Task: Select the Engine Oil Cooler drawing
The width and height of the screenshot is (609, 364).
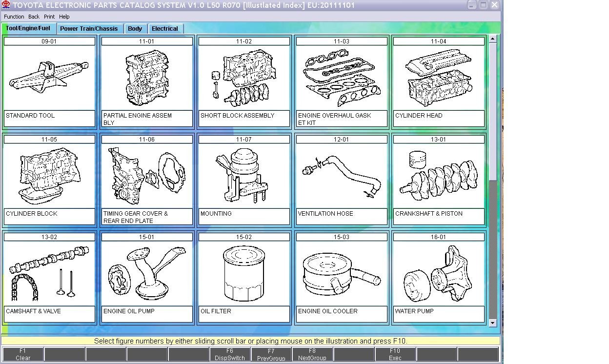Action: click(x=342, y=273)
